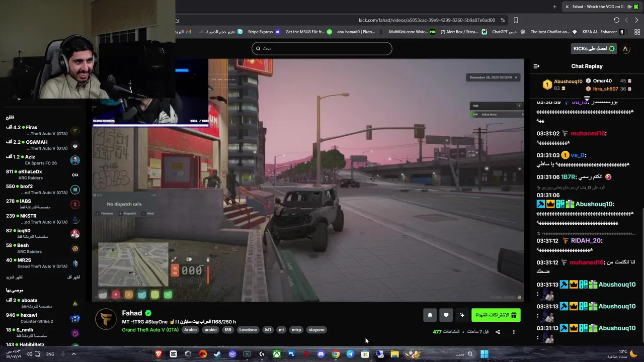This screenshot has height=362, width=644.
Task: Open a new browser tab
Action: coord(554,7)
